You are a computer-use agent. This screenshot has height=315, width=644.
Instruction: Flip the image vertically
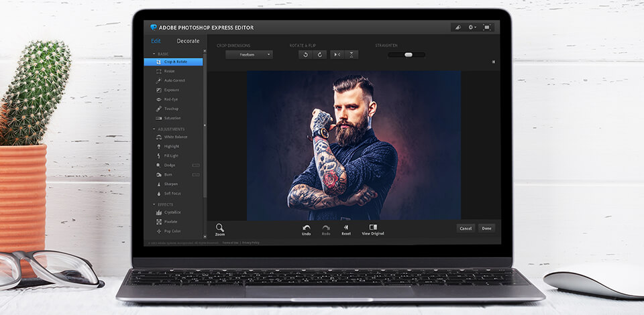pos(352,54)
